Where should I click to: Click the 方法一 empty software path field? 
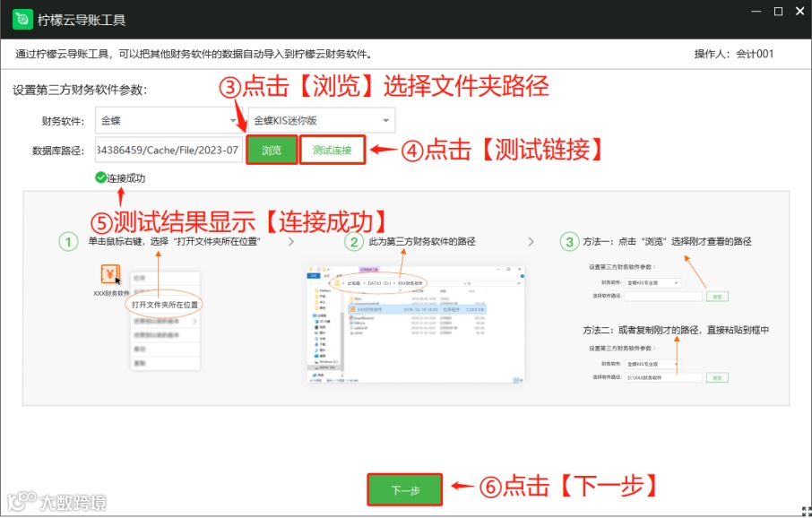click(x=663, y=297)
